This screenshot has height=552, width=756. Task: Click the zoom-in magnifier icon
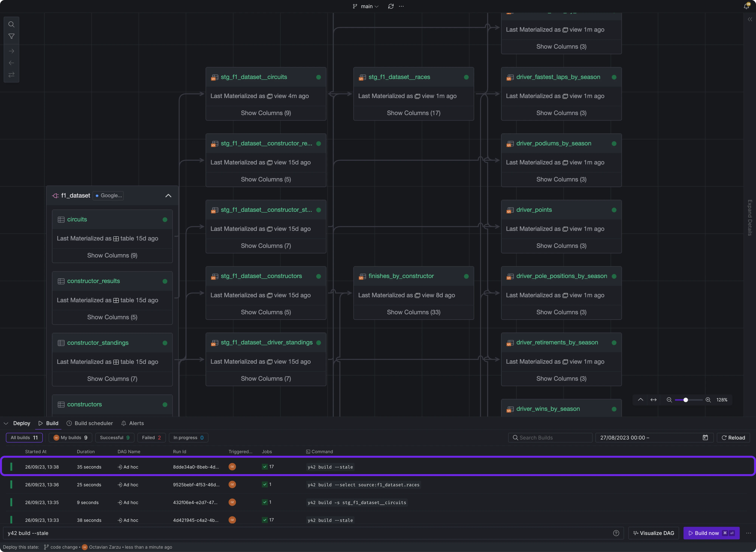point(708,400)
